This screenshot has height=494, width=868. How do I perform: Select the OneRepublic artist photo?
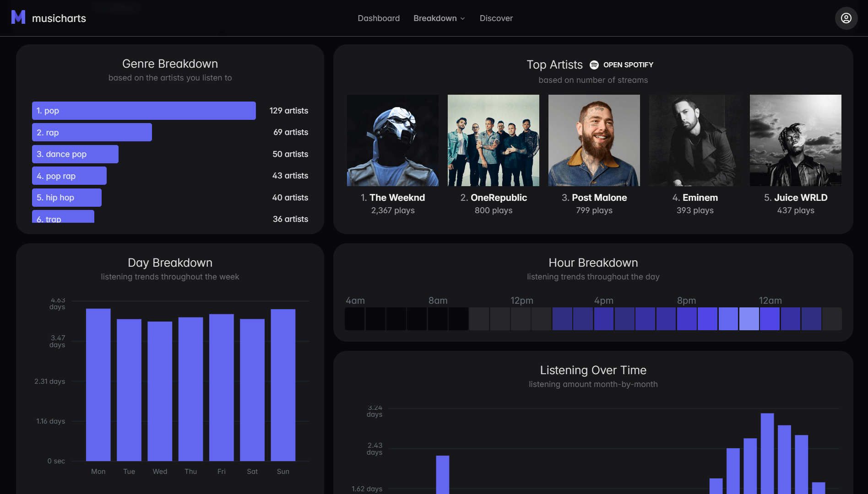coord(494,140)
